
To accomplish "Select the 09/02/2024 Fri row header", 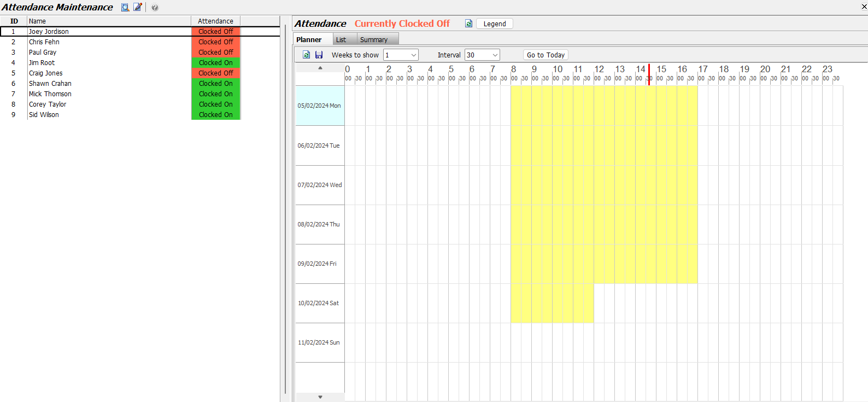I will pos(320,264).
